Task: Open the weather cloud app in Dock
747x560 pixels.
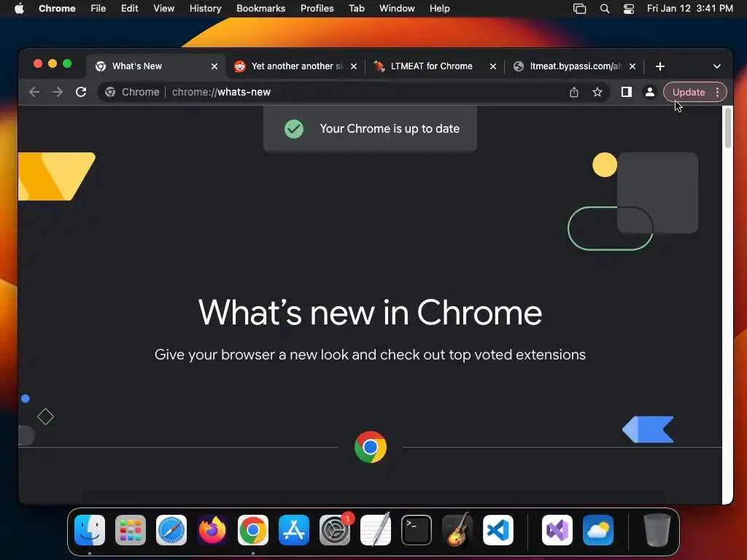Action: (x=598, y=529)
